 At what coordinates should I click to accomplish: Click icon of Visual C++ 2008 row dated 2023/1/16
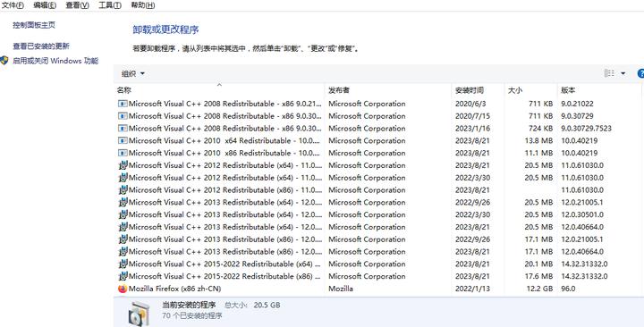click(x=123, y=129)
